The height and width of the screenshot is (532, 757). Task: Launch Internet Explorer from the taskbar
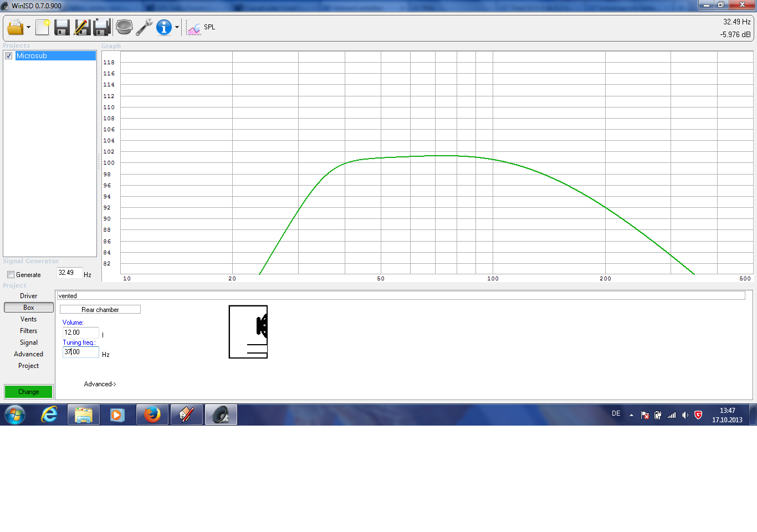[x=49, y=415]
